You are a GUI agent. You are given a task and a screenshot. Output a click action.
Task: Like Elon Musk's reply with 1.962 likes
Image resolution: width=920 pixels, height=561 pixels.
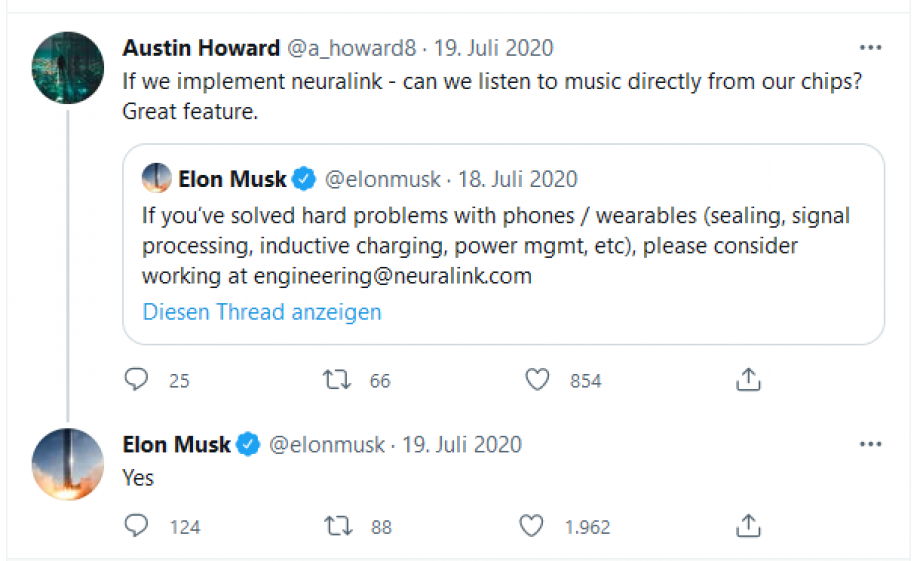click(x=532, y=526)
